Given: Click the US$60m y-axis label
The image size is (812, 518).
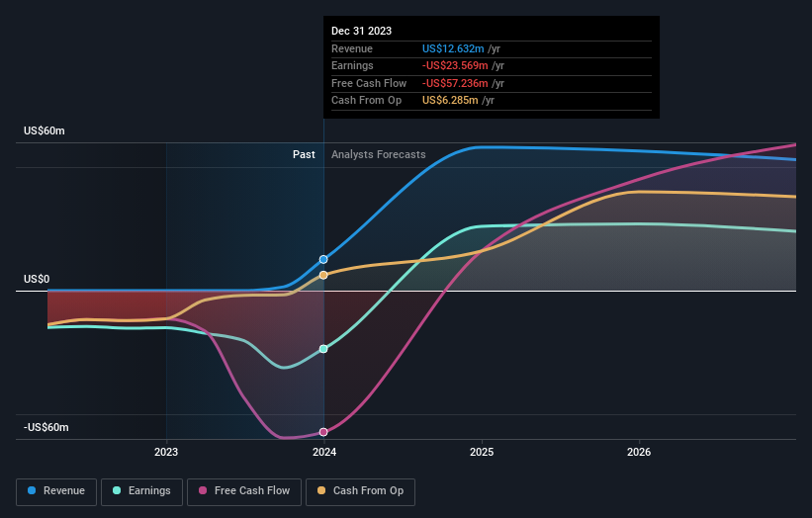Looking at the screenshot, I should pos(45,130).
